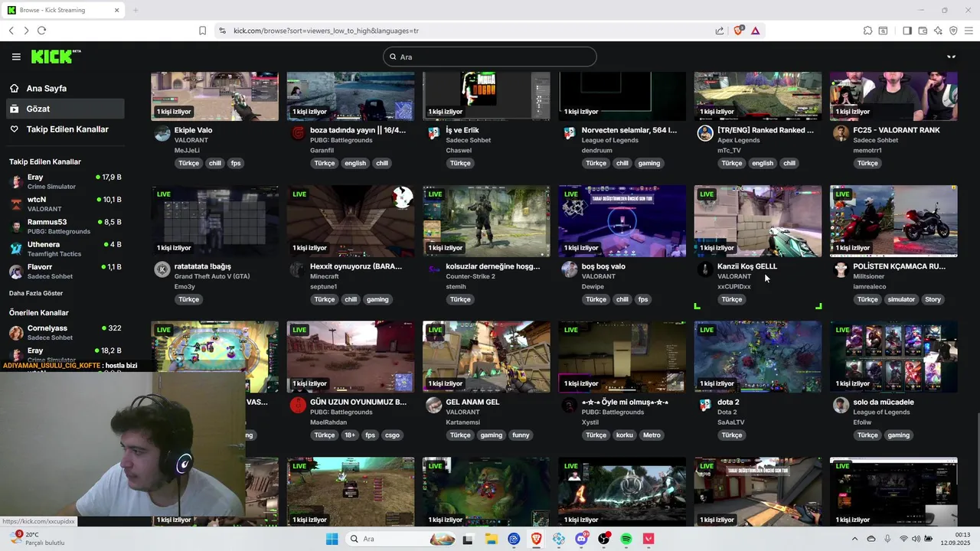
Task: Open the share icon in the address bar
Action: 720,31
